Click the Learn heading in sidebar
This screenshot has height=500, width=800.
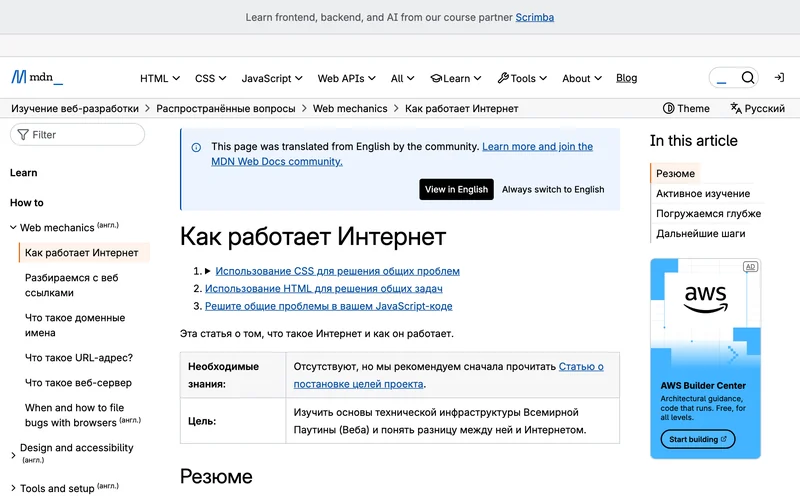click(23, 172)
